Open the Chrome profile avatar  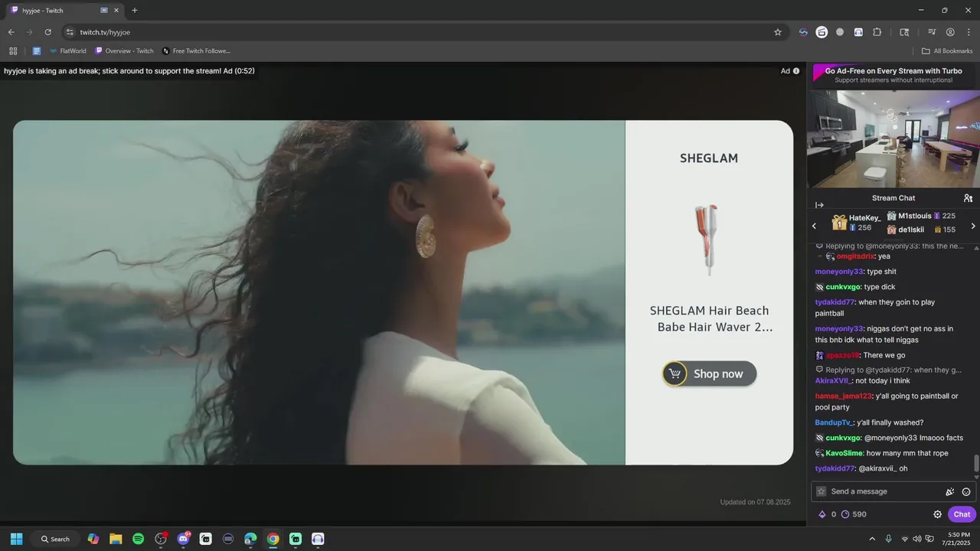950,32
